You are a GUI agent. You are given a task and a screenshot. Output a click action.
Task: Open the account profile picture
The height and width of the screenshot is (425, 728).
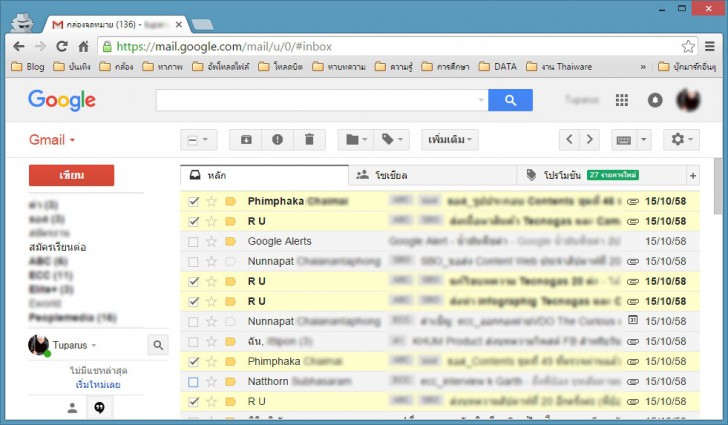click(688, 100)
